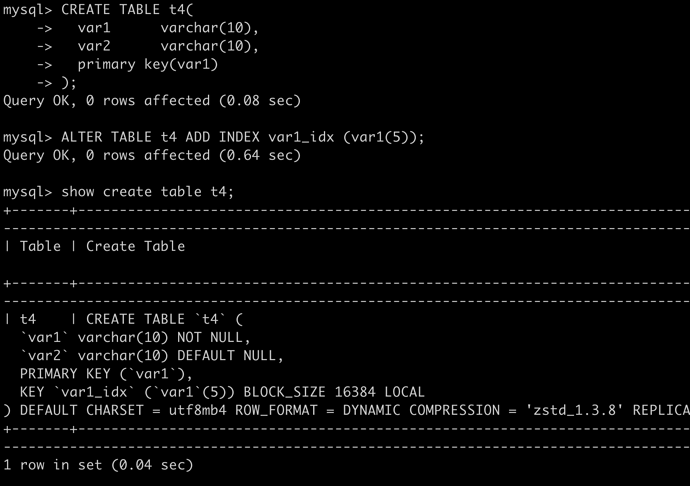Click the Table column header
The width and height of the screenshot is (690, 486).
40,247
